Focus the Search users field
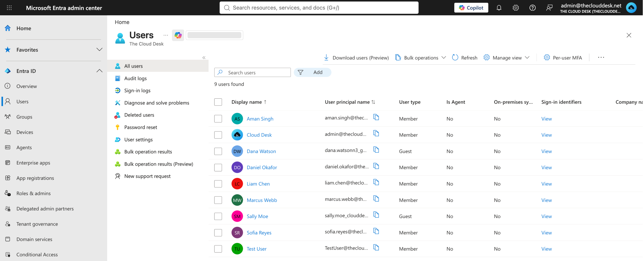644x261 pixels. 252,72
